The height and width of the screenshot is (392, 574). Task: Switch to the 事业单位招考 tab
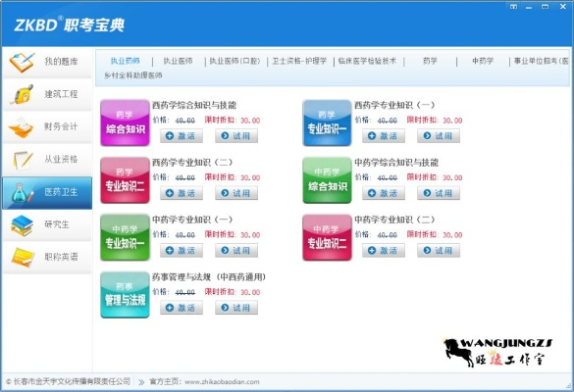click(x=541, y=61)
